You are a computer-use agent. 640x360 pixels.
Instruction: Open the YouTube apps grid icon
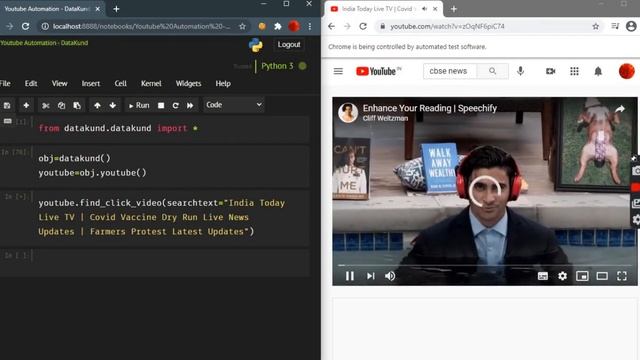574,71
